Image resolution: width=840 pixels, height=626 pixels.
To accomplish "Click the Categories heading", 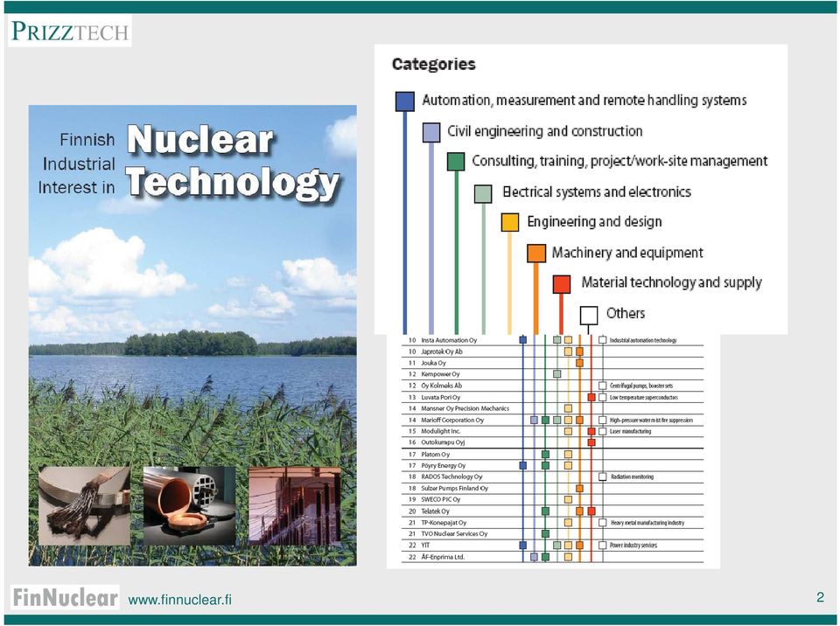I will pos(433,64).
